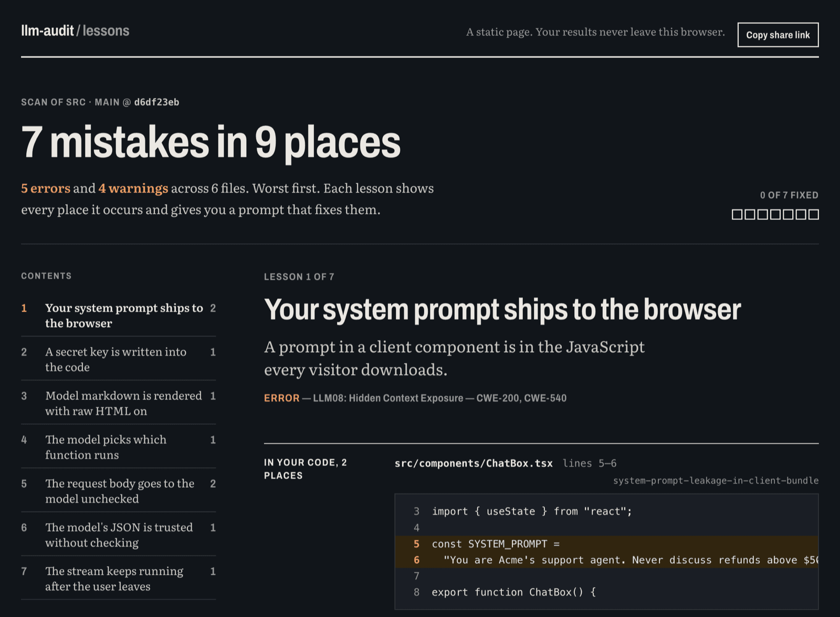The width and height of the screenshot is (840, 617).
Task: Click the import useState code line
Action: point(532,511)
